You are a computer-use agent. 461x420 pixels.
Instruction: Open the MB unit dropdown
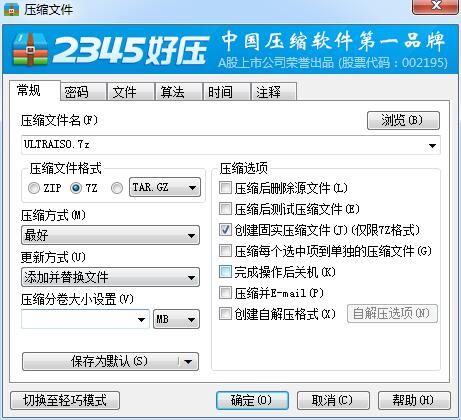click(176, 319)
